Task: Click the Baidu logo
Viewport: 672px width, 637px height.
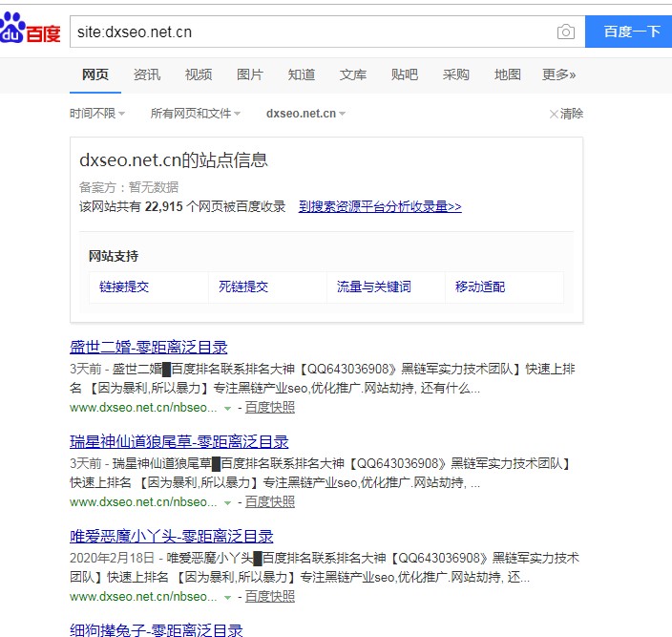Action: 30,29
